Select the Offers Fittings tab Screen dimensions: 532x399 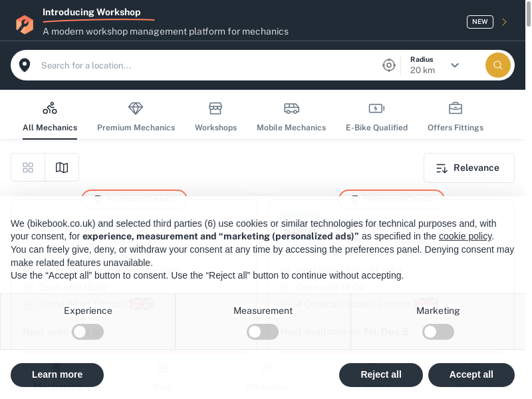click(x=456, y=116)
